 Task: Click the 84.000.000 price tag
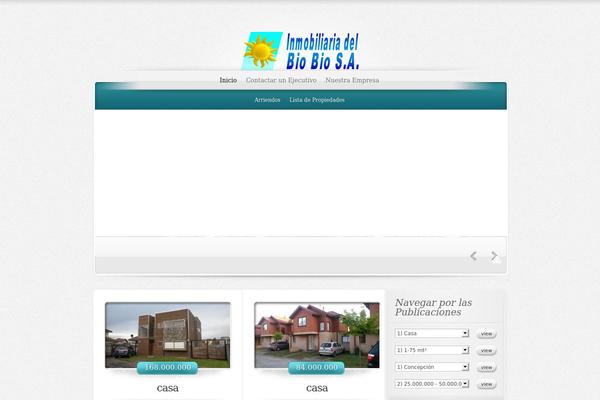click(x=316, y=368)
